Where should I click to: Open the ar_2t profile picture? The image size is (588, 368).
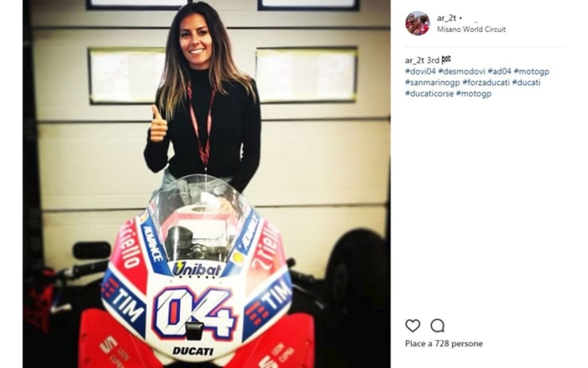click(x=417, y=23)
